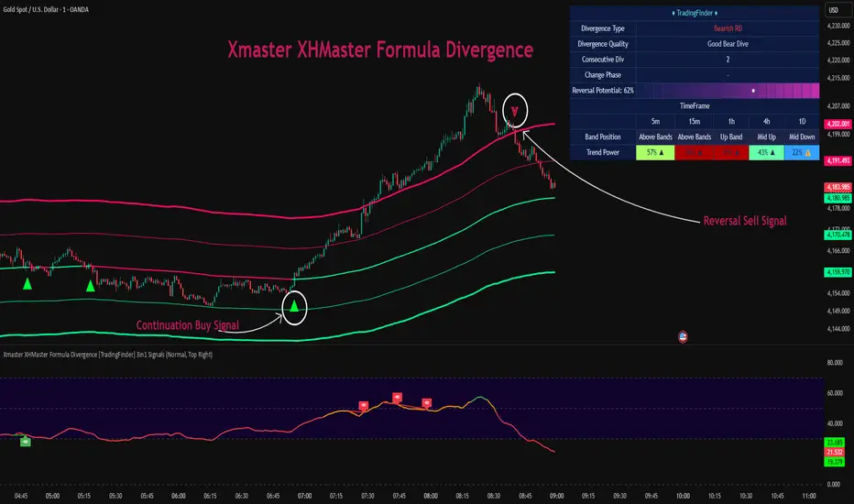Click the 4,191.493 price label on axis
The width and height of the screenshot is (854, 504).
click(x=838, y=160)
